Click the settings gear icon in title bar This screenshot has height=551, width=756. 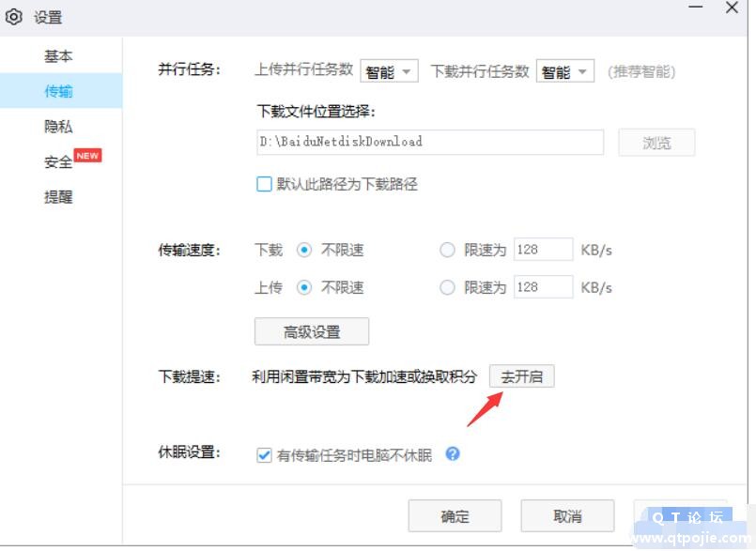pyautogui.click(x=13, y=17)
